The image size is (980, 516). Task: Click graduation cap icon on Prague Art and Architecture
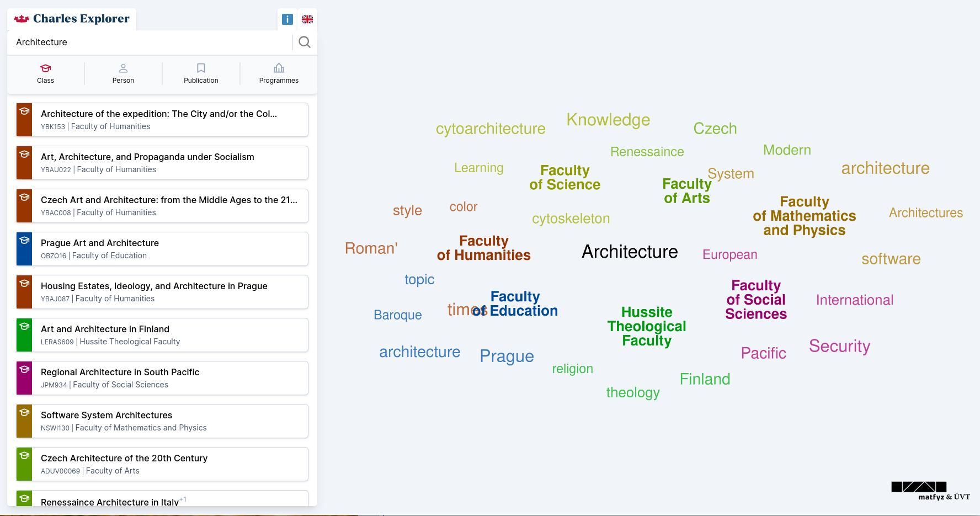24,241
